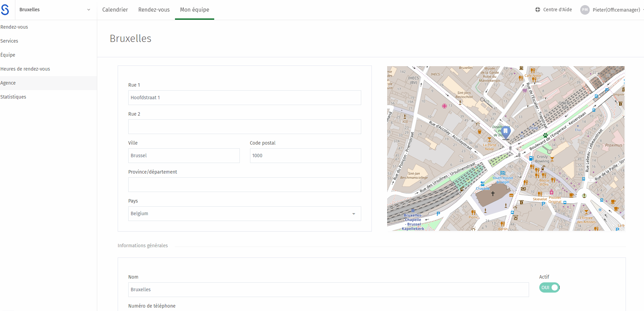
Task: Open the Pays Belgium dropdown
Action: point(245,213)
